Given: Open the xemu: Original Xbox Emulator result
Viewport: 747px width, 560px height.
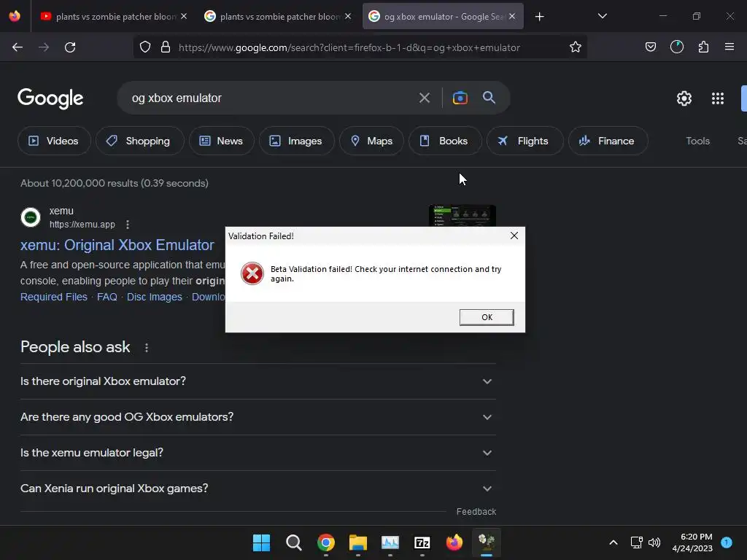Looking at the screenshot, I should [x=117, y=245].
